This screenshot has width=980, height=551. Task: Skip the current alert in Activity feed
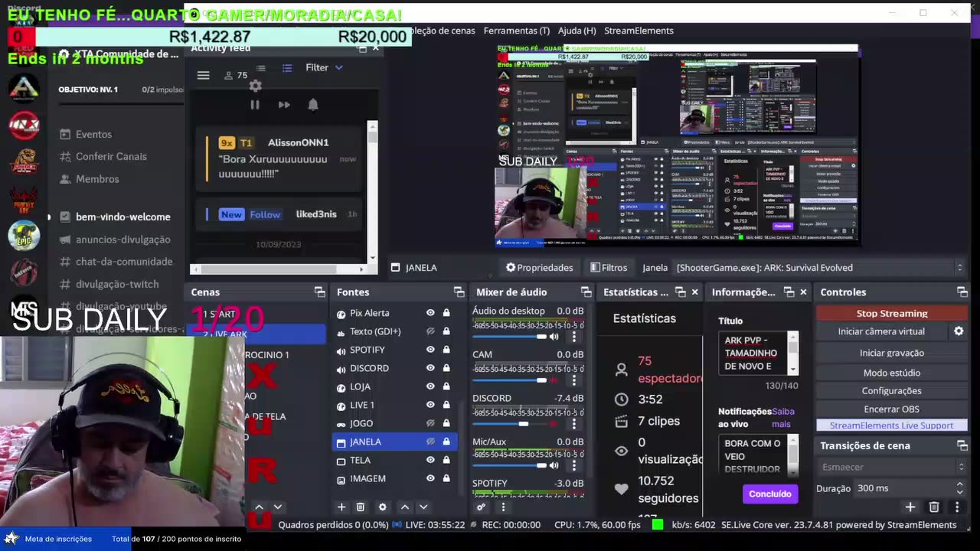(284, 105)
